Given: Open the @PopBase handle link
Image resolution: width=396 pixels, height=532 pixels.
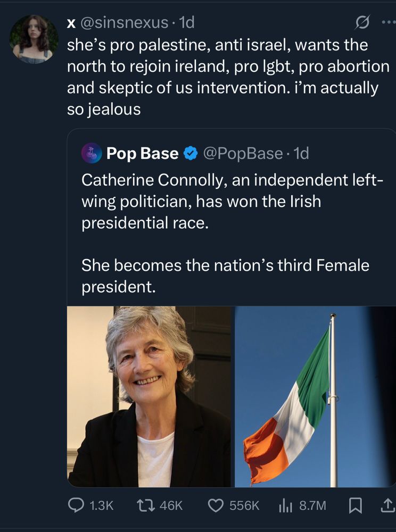Looking at the screenshot, I should click(x=242, y=154).
